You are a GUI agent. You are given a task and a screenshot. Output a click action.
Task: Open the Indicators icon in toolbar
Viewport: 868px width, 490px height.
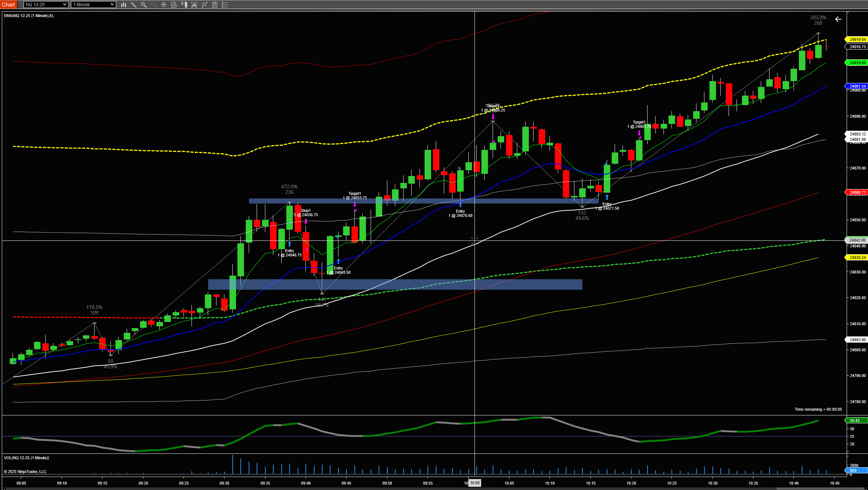(x=194, y=5)
